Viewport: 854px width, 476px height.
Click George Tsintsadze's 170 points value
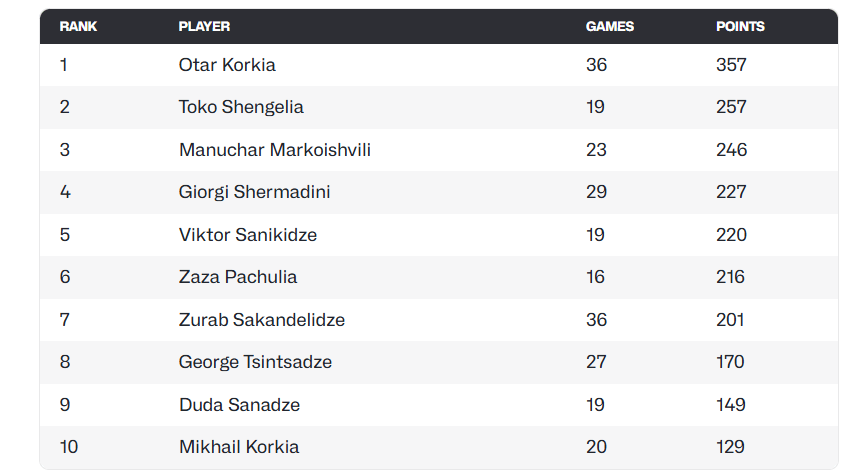(x=731, y=362)
